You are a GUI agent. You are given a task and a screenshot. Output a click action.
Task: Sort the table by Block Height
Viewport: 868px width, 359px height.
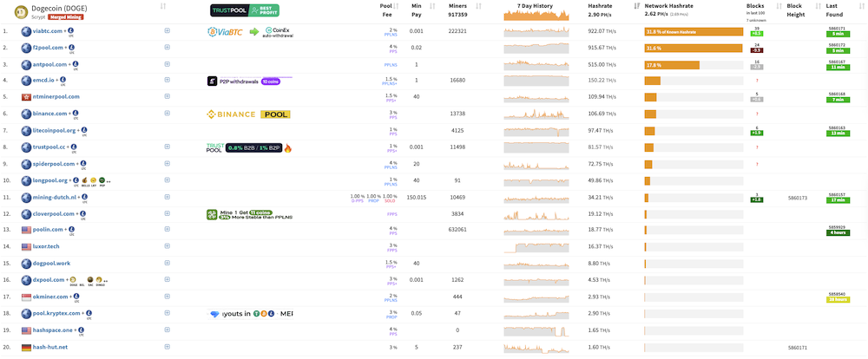819,6
